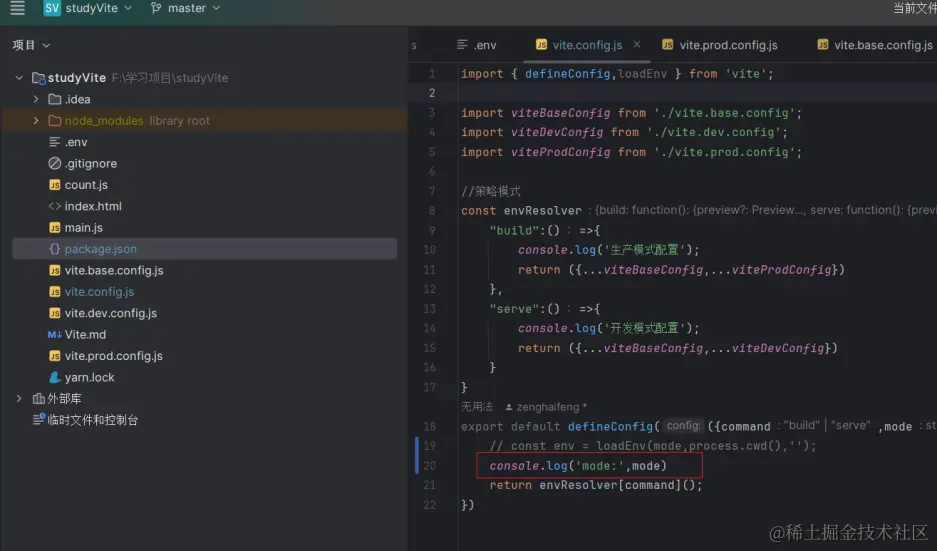Click the studyVite project path label
Screen dimensions: 937x551
170,78
